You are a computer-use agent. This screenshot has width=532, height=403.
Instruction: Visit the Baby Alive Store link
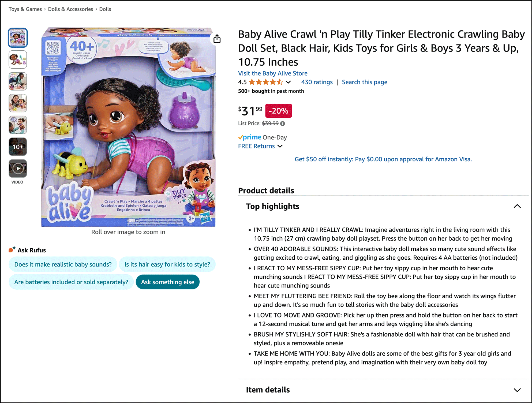(x=273, y=73)
